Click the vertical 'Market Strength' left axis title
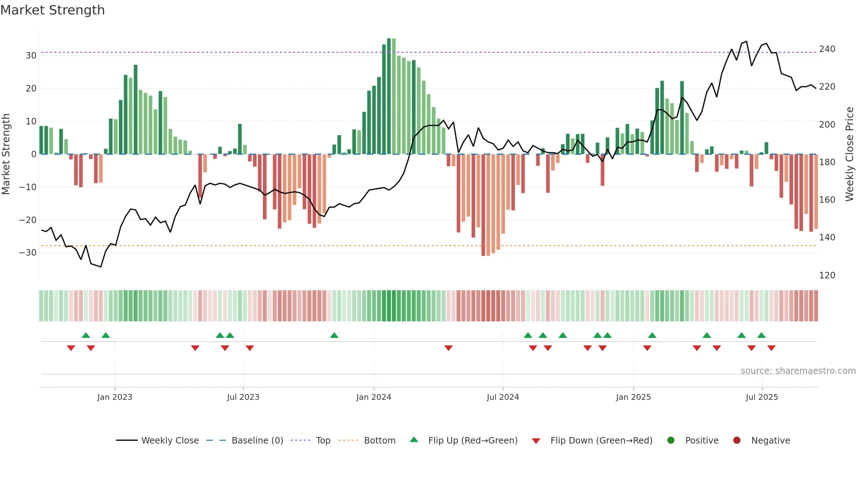868x488 pixels. click(6, 154)
